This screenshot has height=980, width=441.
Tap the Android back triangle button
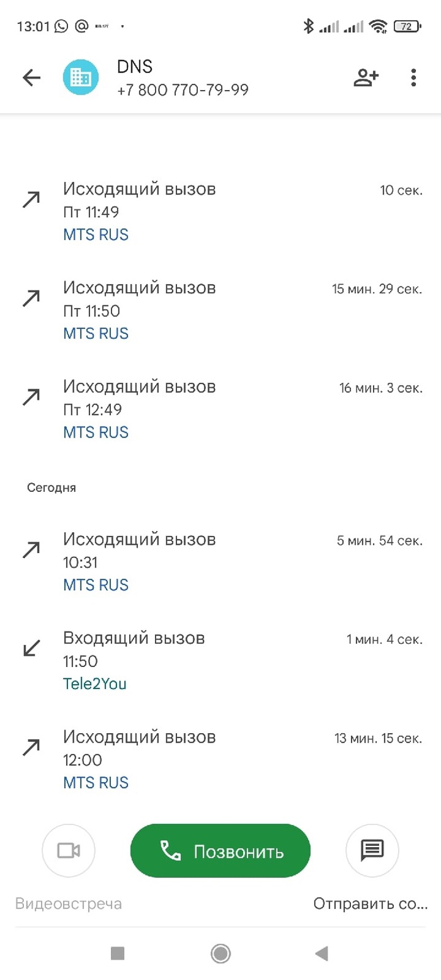pos(322,954)
